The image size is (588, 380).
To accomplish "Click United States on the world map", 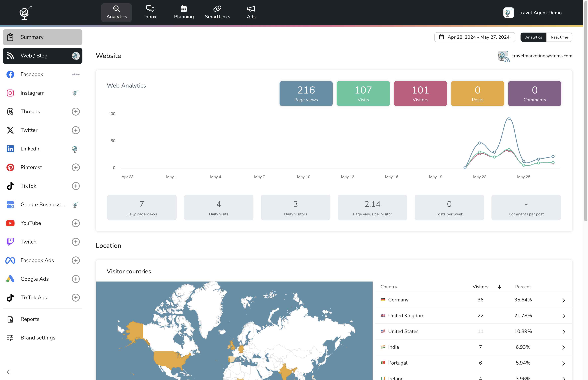I will click(x=170, y=360).
